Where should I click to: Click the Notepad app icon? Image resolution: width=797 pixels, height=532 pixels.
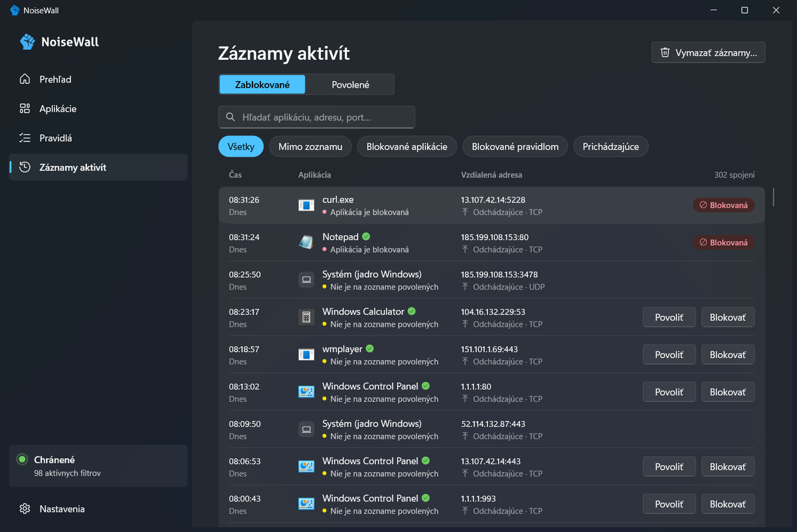306,242
